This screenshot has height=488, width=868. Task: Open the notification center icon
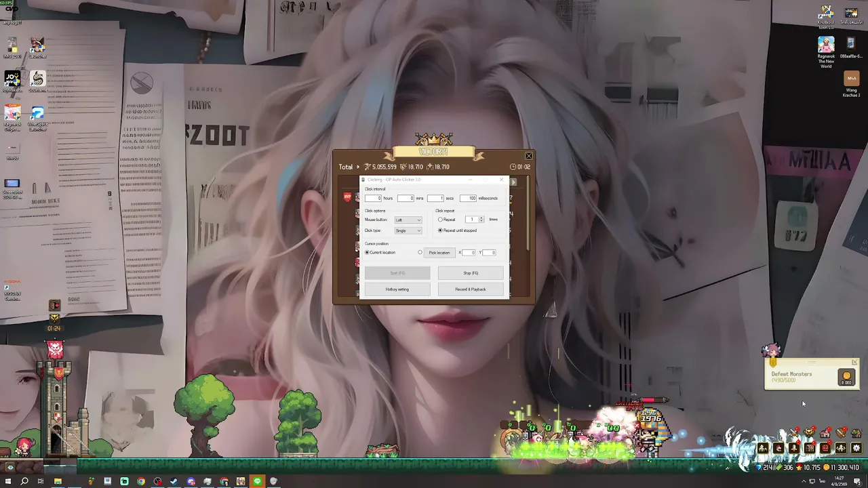click(857, 481)
